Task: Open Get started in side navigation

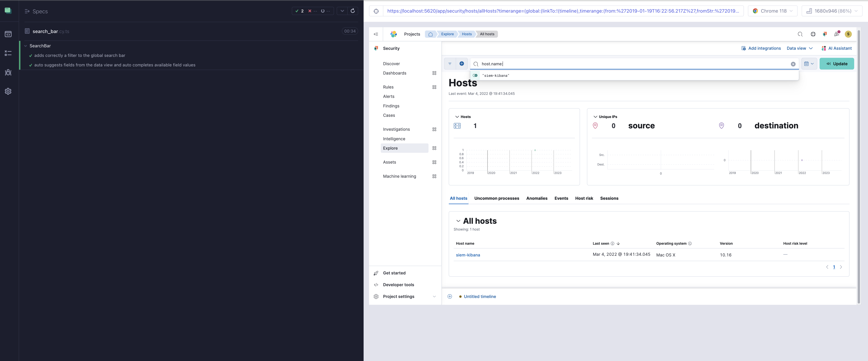Action: (394, 273)
